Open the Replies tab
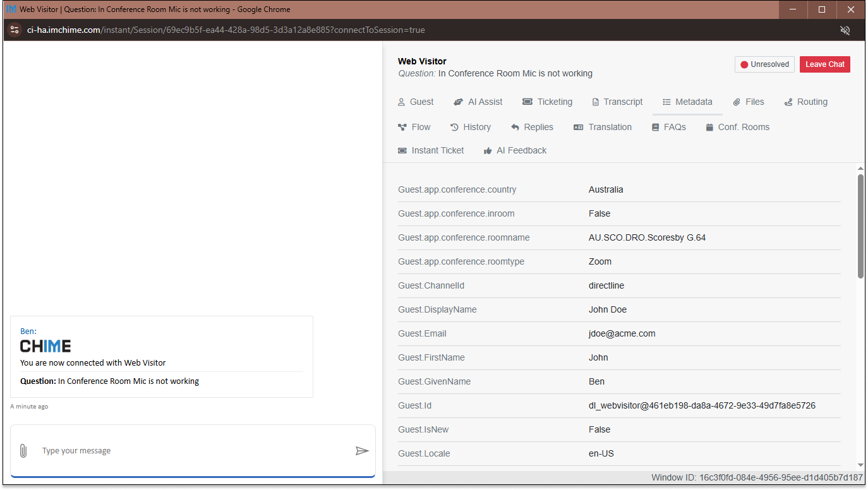This screenshot has width=868, height=490. tap(532, 127)
